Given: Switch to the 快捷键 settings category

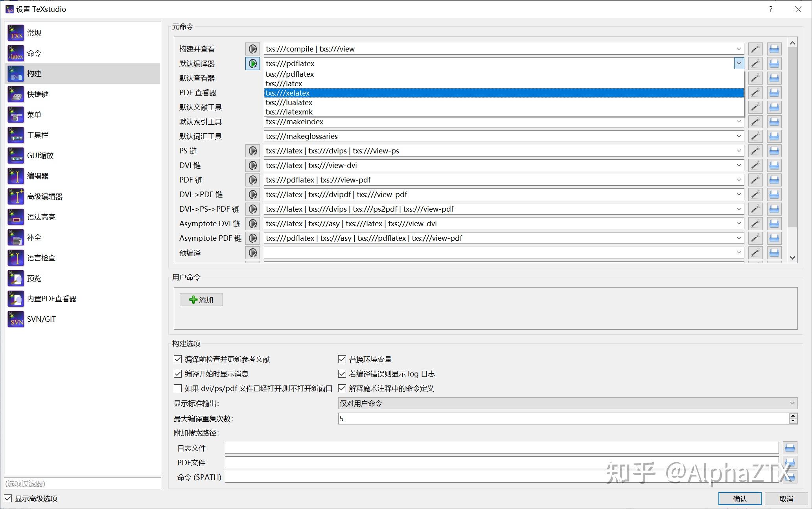Looking at the screenshot, I should tap(38, 94).
